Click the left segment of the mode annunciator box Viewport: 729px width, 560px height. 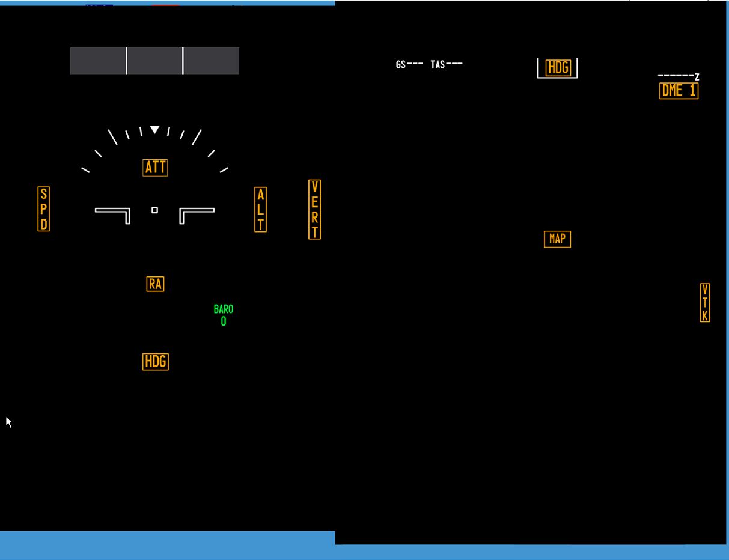[x=98, y=61]
